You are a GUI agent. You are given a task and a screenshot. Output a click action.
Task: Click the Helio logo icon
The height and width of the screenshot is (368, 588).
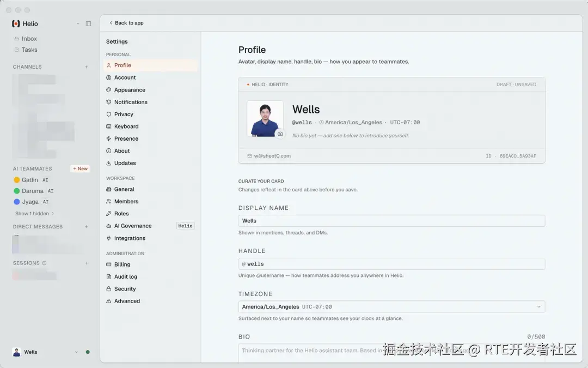point(16,23)
